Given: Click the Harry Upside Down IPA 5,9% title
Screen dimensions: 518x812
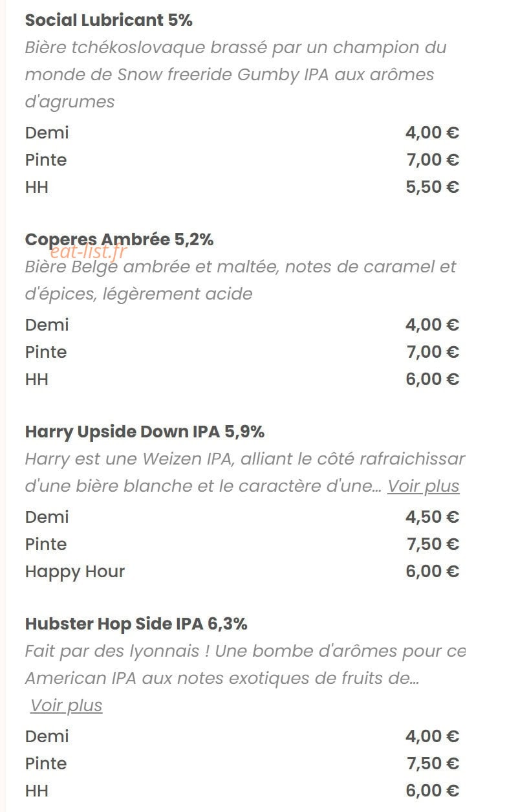Looking at the screenshot, I should click(145, 432).
